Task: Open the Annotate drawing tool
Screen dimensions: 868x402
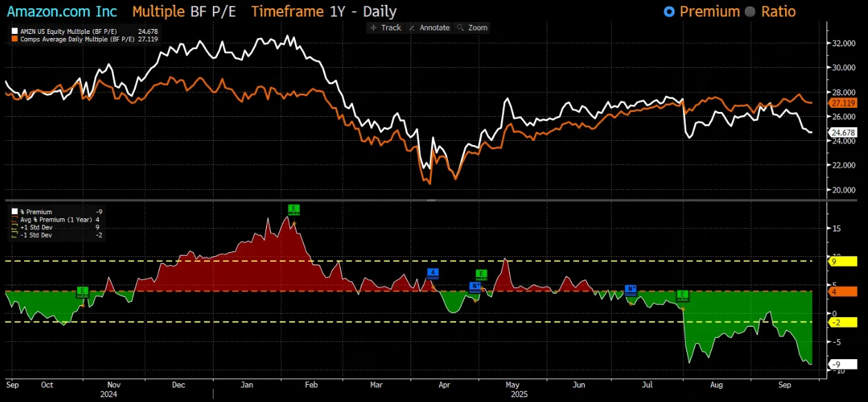Action: [x=429, y=28]
